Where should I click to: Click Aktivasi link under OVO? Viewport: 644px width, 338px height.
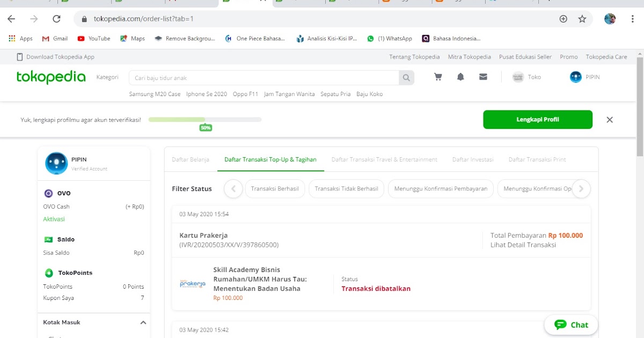[x=54, y=219]
